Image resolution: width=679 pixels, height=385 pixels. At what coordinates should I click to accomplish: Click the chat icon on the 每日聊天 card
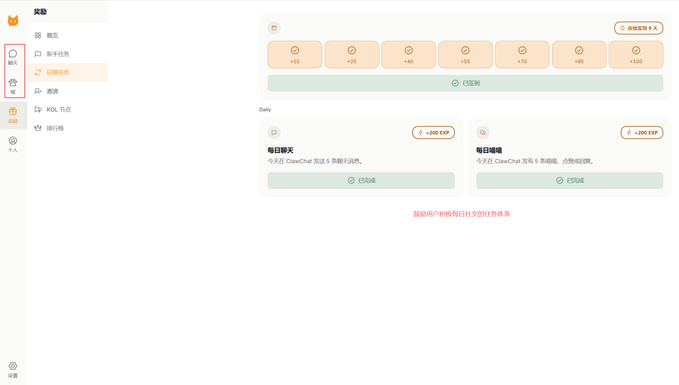[274, 133]
